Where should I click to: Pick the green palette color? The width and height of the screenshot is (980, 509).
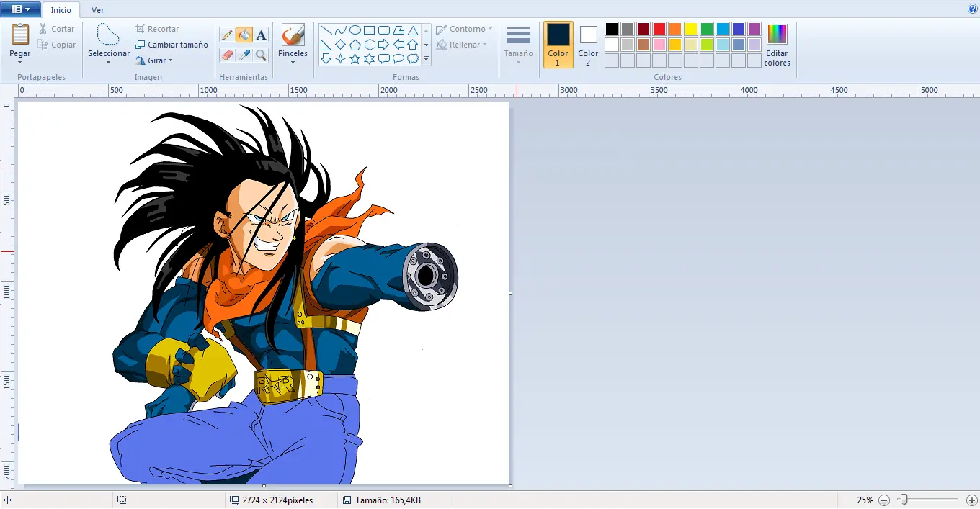707,29
